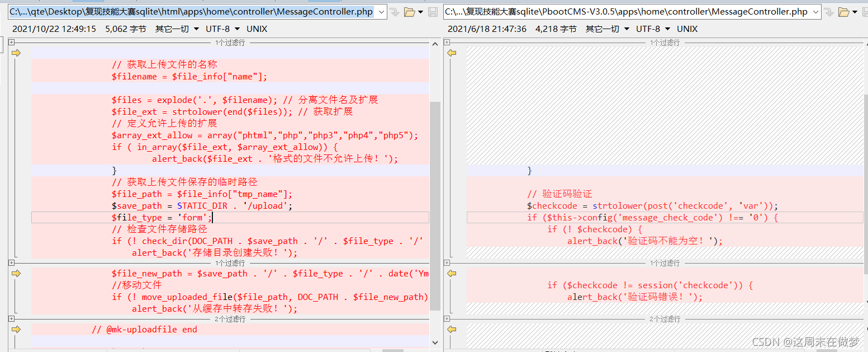Screen dimensions: 868x352
Task: Click line '$filename = $file_info["name"];'
Action: coord(189,77)
